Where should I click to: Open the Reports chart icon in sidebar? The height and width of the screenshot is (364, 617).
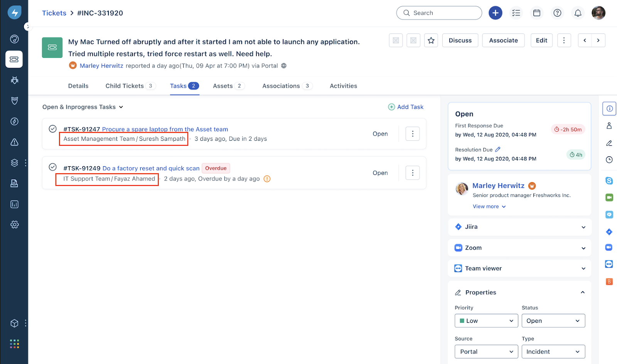pyautogui.click(x=14, y=204)
